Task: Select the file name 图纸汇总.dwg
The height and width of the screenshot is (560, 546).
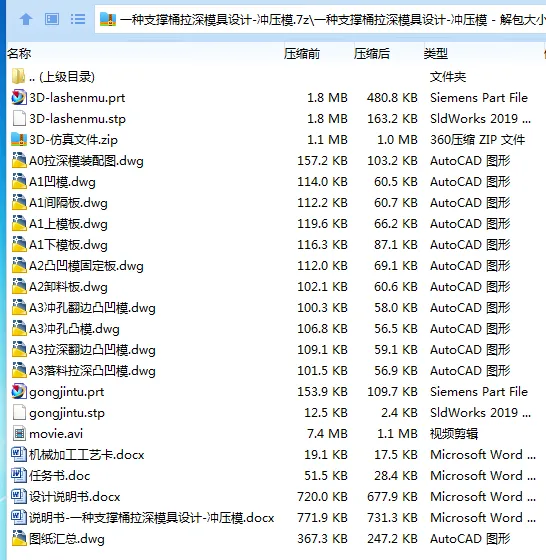Action: (x=67, y=539)
